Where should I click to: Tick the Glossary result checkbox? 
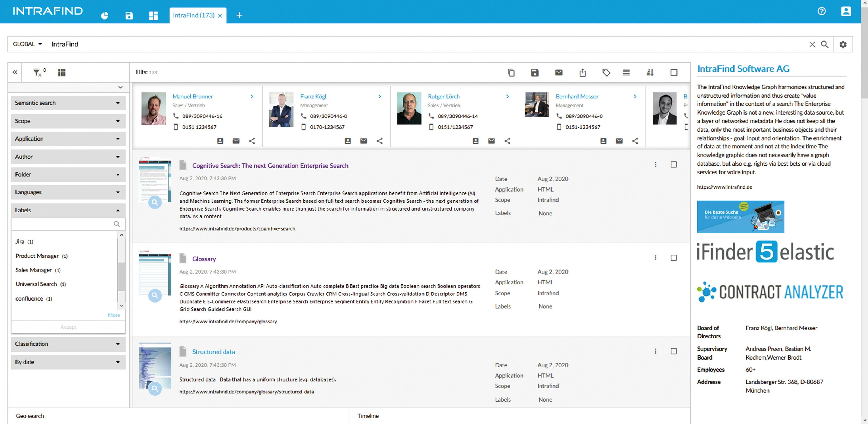[674, 258]
